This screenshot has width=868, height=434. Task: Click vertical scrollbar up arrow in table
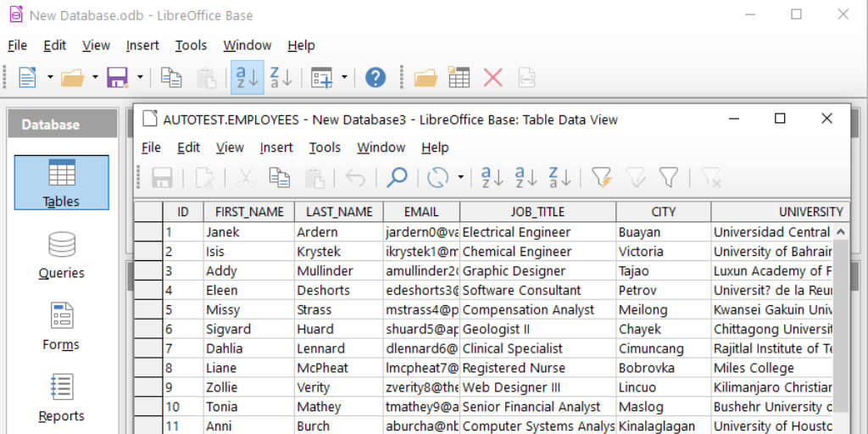coord(841,231)
